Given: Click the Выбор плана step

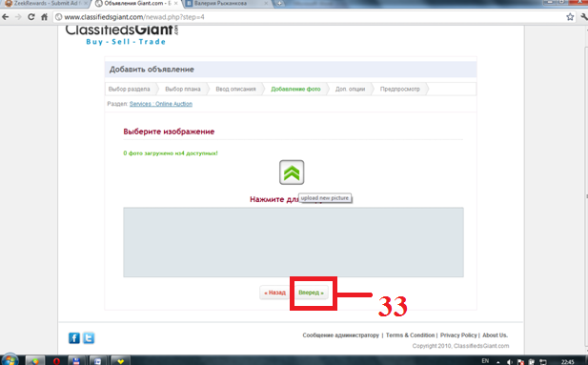Looking at the screenshot, I should [x=183, y=89].
